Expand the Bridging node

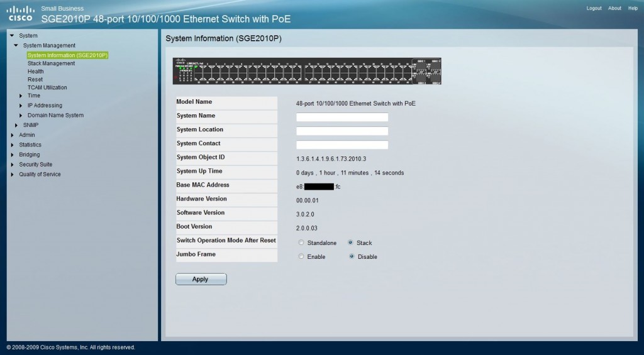[13, 155]
